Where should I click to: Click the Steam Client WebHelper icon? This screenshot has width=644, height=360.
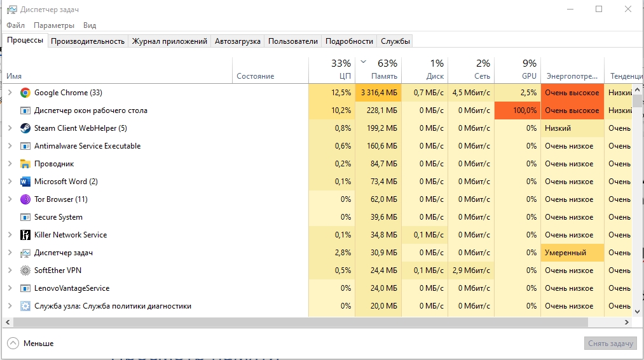tap(25, 128)
